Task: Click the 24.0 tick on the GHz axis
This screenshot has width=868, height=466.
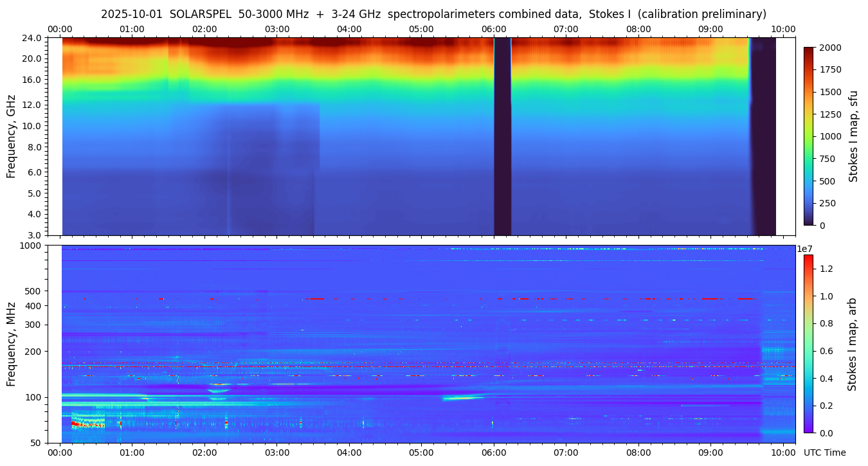Action: 33,38
